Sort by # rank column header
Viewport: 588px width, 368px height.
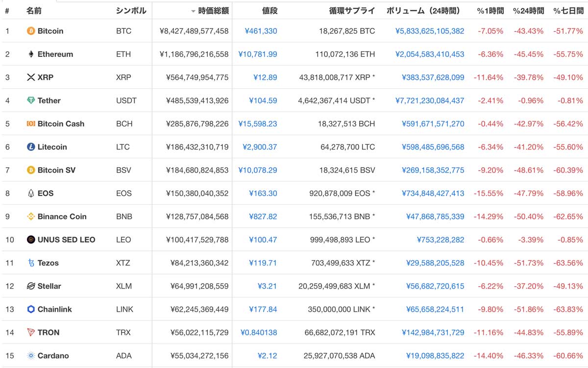pyautogui.click(x=7, y=10)
